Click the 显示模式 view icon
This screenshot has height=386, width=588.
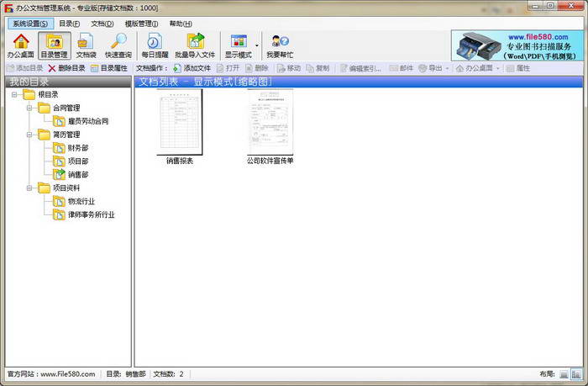(x=238, y=45)
